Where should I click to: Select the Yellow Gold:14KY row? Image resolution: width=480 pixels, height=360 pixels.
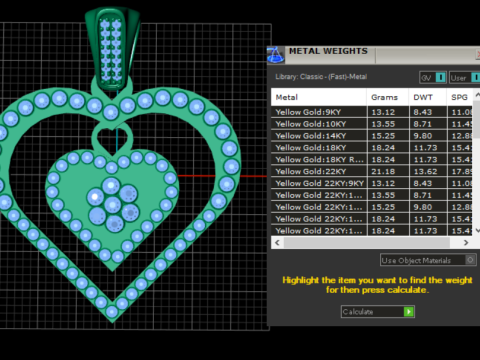pos(372,136)
